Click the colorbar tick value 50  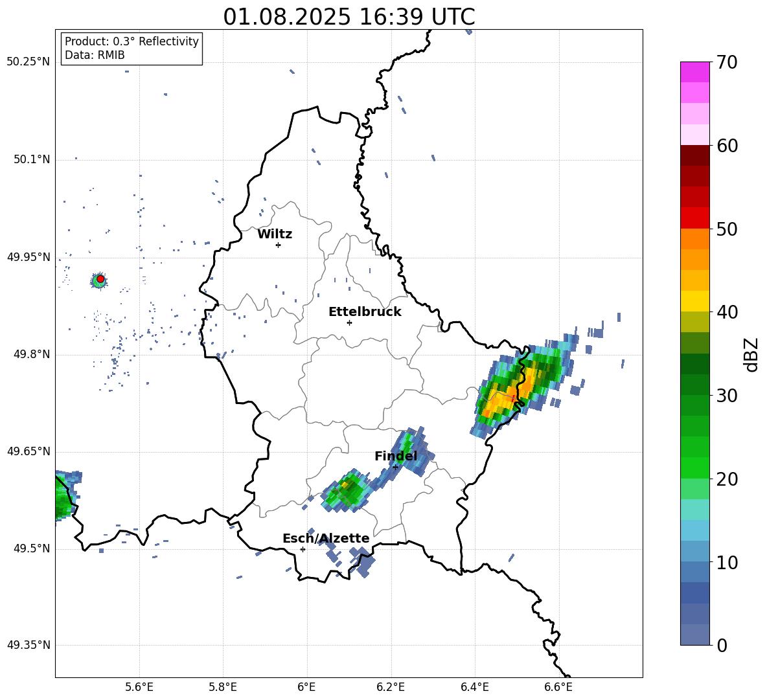click(727, 229)
